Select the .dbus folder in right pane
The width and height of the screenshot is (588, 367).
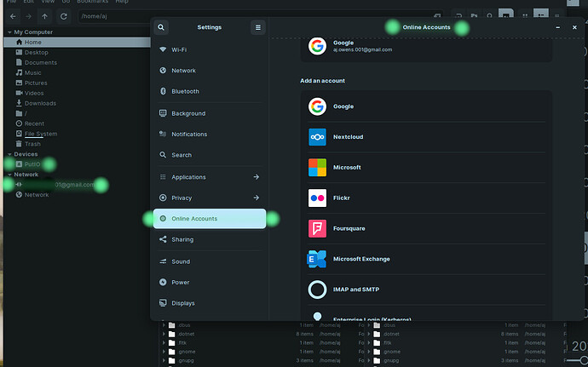pyautogui.click(x=389, y=325)
